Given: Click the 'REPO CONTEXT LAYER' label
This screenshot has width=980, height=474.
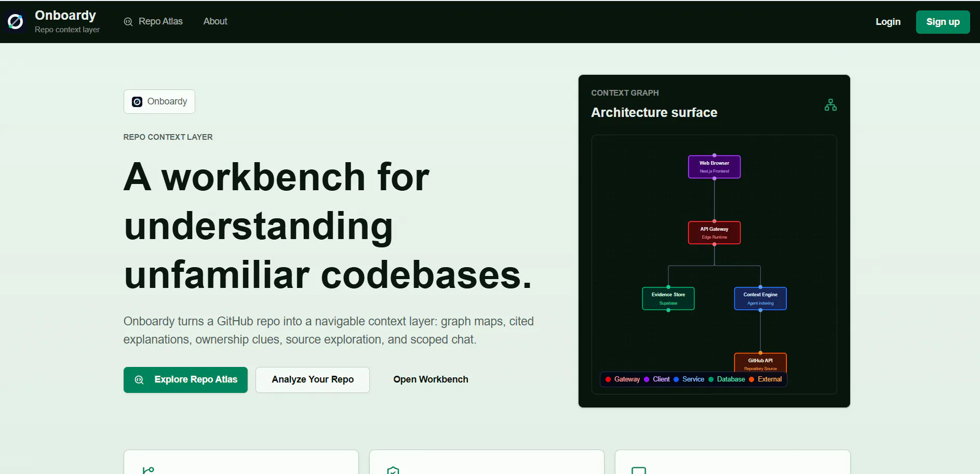Looking at the screenshot, I should 168,137.
